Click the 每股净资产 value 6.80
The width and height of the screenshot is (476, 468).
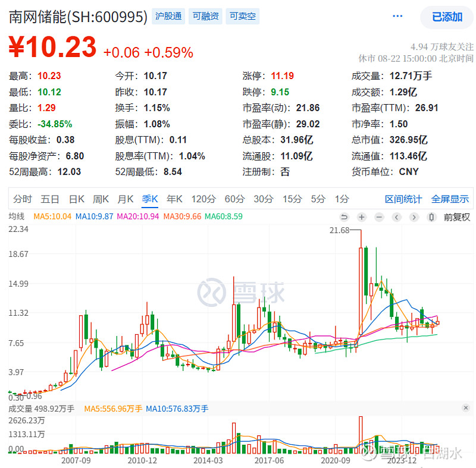75,156
